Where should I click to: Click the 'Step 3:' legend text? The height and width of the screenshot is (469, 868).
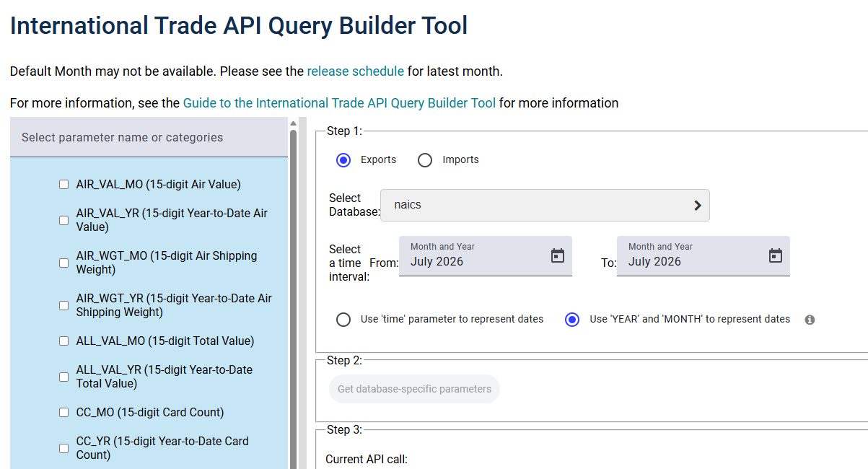pos(344,430)
